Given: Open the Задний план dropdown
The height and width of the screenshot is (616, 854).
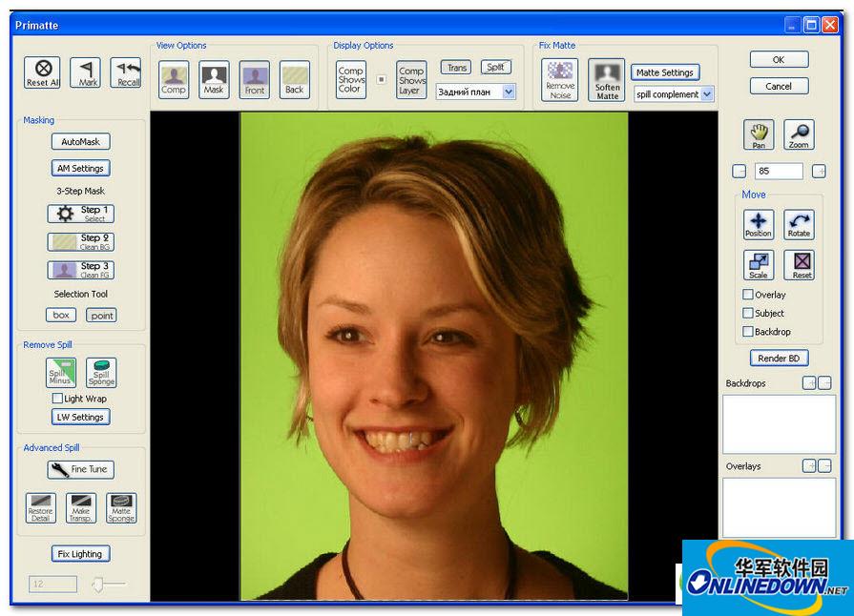Looking at the screenshot, I should point(475,92).
